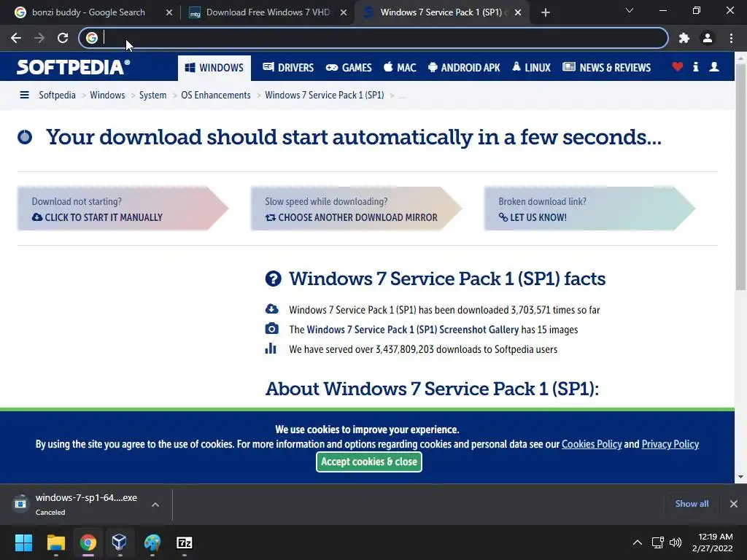Viewport: 747px width, 560px height.
Task: Click the downloaded file's exe icon
Action: coord(20,503)
